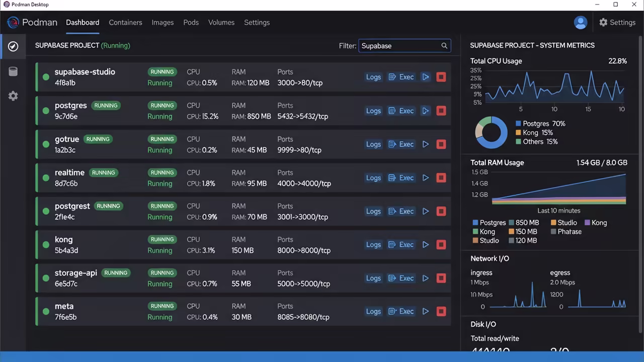
Task: Stop the storage-api container
Action: click(441, 278)
